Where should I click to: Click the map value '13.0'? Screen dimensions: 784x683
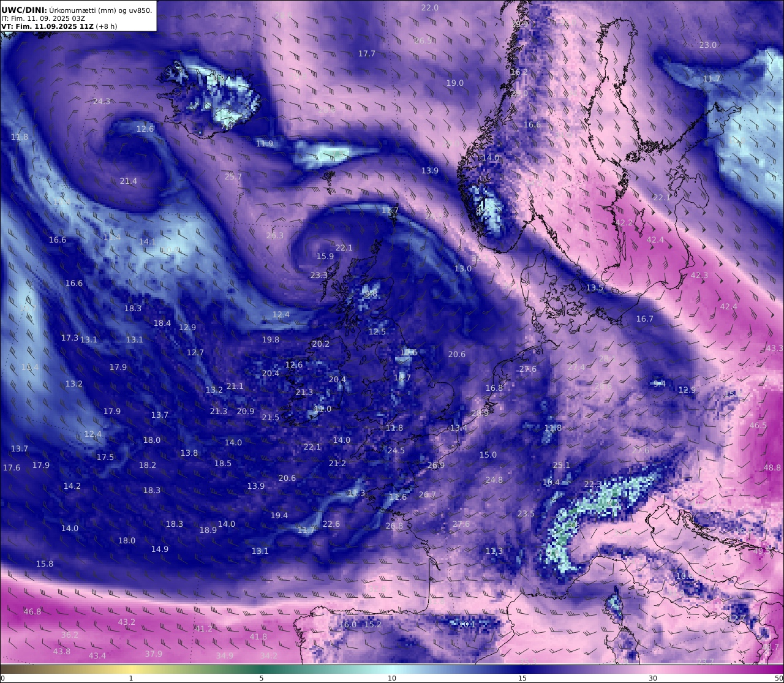click(463, 268)
